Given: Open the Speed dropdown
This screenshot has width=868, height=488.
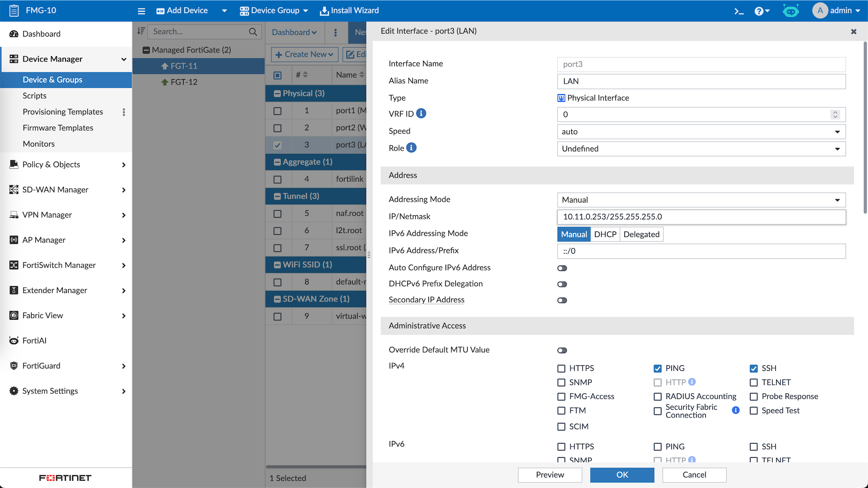Looking at the screenshot, I should click(x=701, y=132).
